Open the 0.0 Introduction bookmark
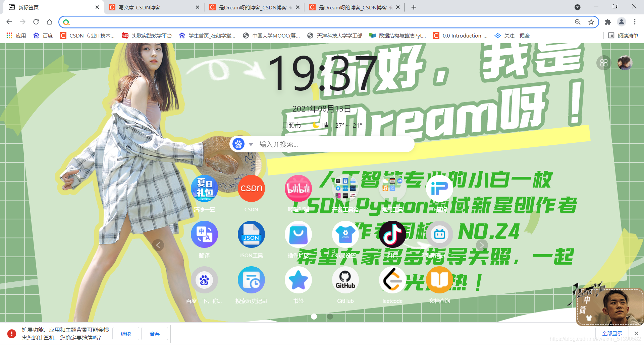644x345 pixels. (460, 36)
